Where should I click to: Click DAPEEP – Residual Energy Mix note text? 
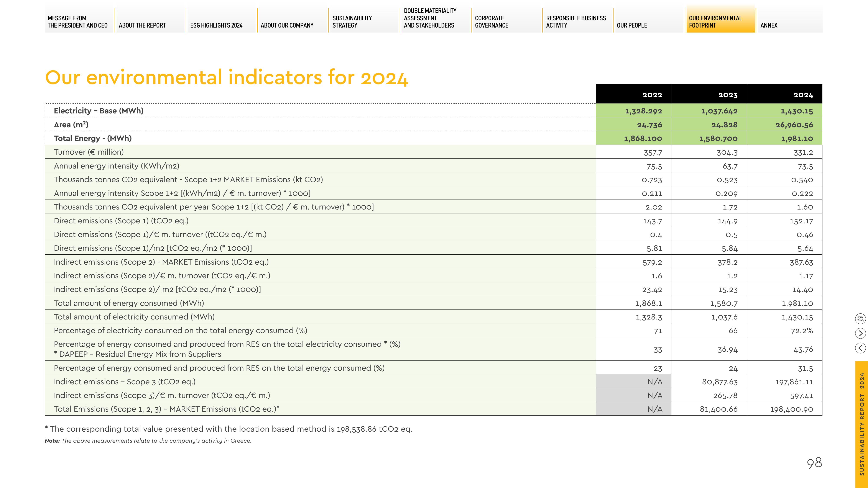[138, 354]
